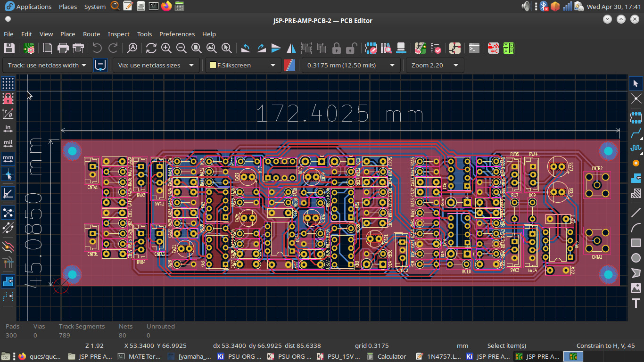Open the Route menu
Screen dimensions: 644x362
coord(91,34)
